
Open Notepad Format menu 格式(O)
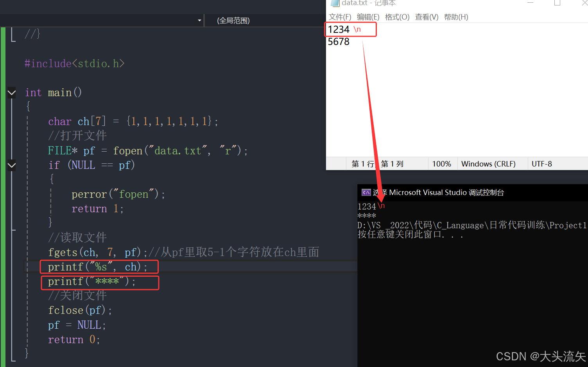[x=397, y=17]
